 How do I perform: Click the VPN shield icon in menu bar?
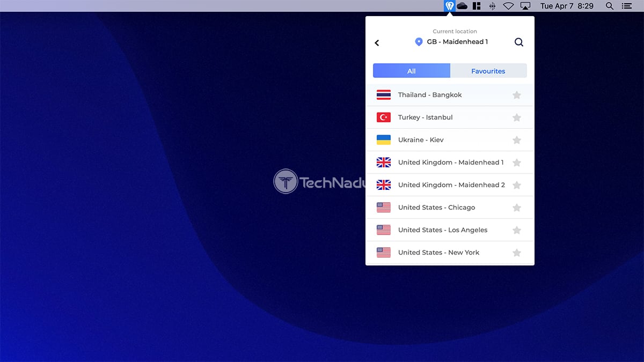pyautogui.click(x=450, y=6)
